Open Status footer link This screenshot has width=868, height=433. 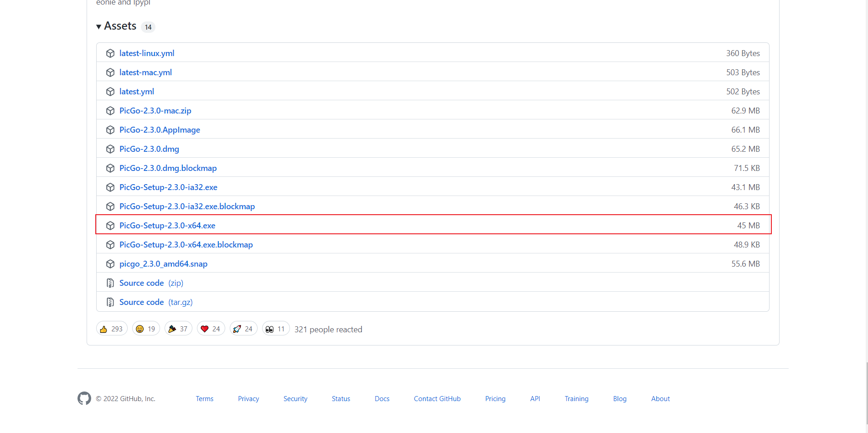coord(341,399)
